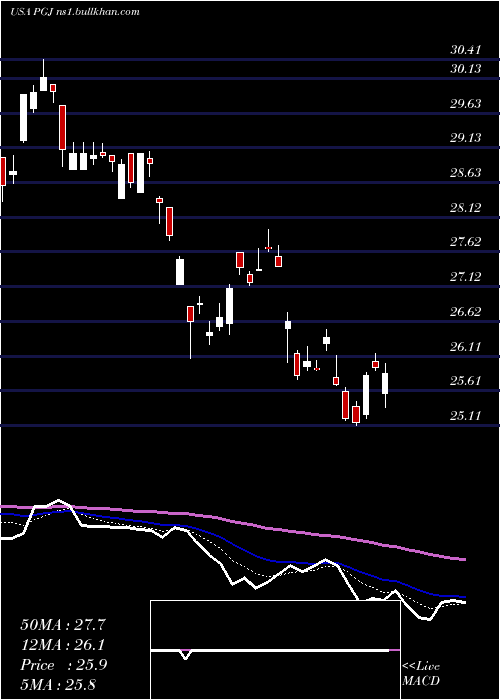This screenshot has height=700, width=500.
Task: Click the 27.12 price level label
Action: tap(466, 277)
